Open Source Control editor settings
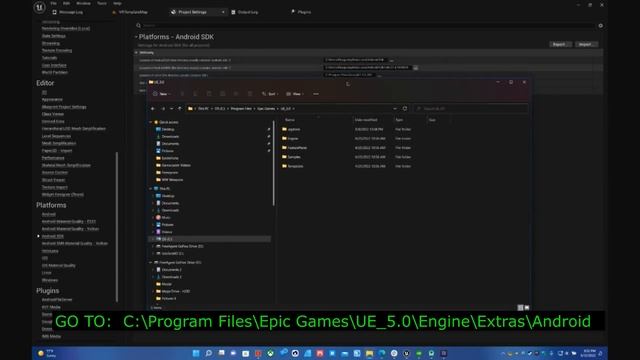Screen dimensions: 640x360 (55, 173)
